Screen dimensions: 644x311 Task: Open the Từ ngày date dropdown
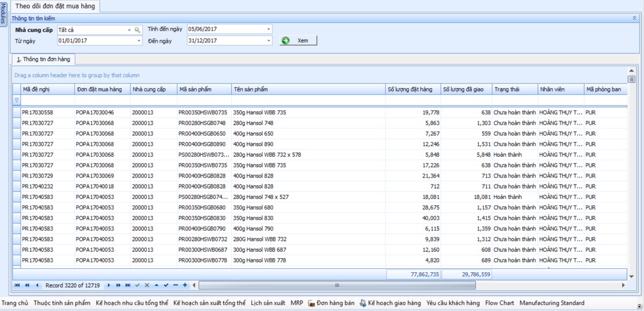coord(139,41)
